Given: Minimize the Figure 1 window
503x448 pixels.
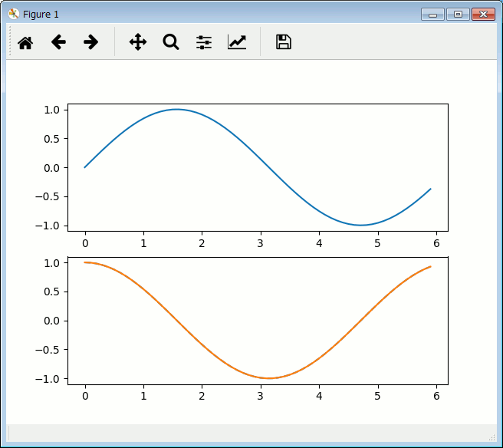Looking at the screenshot, I should (433, 14).
